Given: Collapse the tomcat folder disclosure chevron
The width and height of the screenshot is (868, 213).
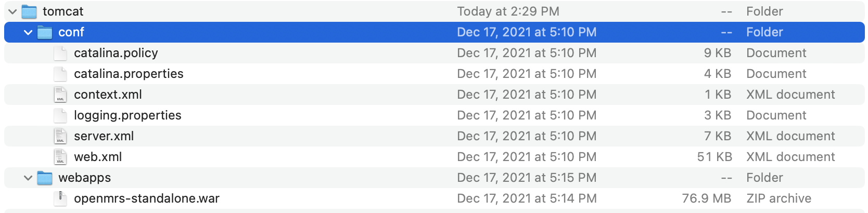Looking at the screenshot, I should (x=12, y=11).
